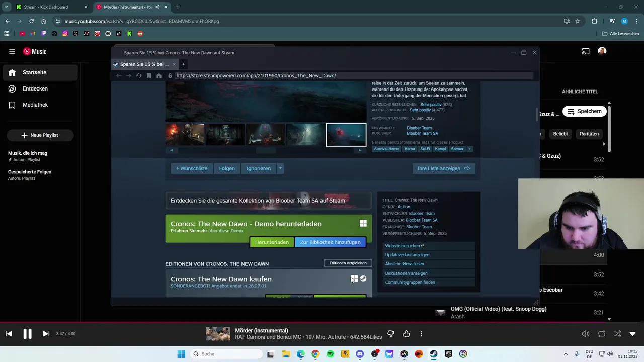The height and width of the screenshot is (362, 644).
Task: Open Alle Lesezeichen folder
Action: (x=620, y=34)
